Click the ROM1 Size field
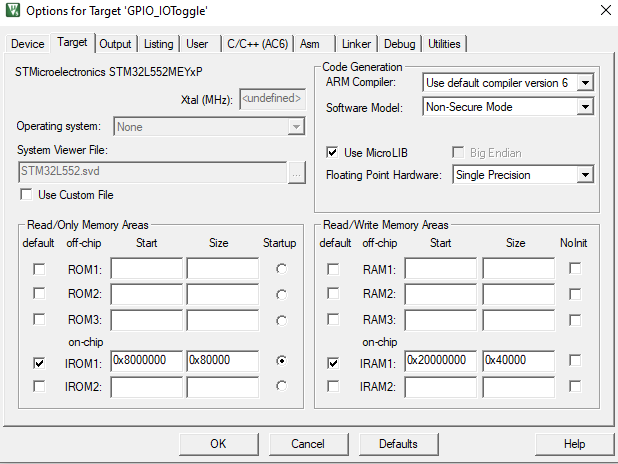This screenshot has height=464, width=618. coord(223,268)
